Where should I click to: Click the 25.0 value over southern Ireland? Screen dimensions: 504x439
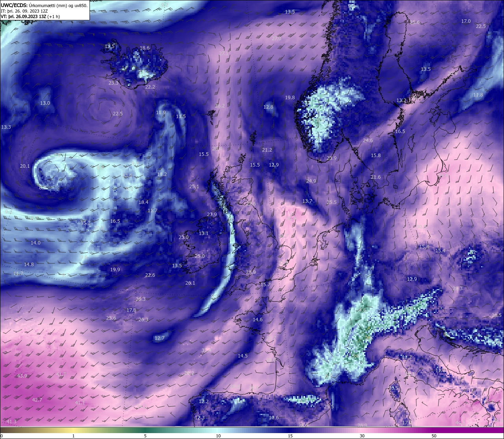coord(200,256)
